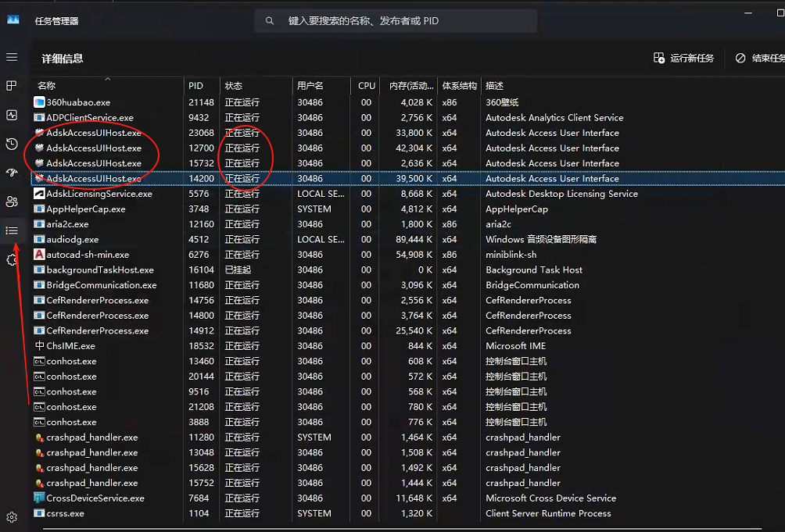Open the Users page sidebar icon
The image size is (785, 532).
click(x=12, y=202)
